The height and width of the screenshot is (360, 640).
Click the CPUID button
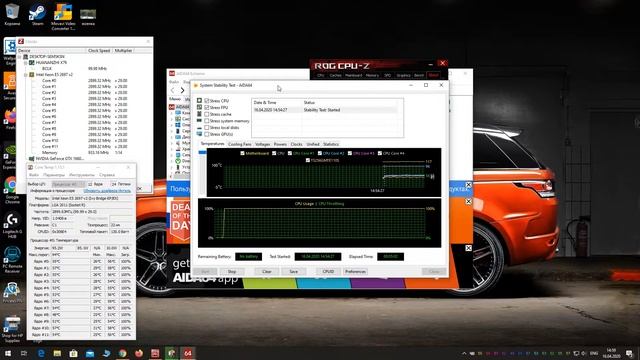pyautogui.click(x=328, y=271)
